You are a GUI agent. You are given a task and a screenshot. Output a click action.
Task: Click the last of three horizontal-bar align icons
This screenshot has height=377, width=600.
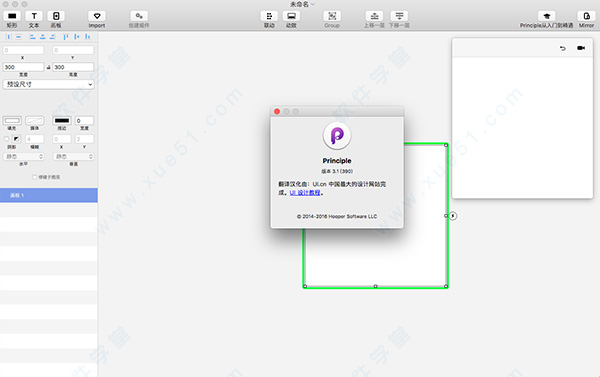click(x=53, y=37)
